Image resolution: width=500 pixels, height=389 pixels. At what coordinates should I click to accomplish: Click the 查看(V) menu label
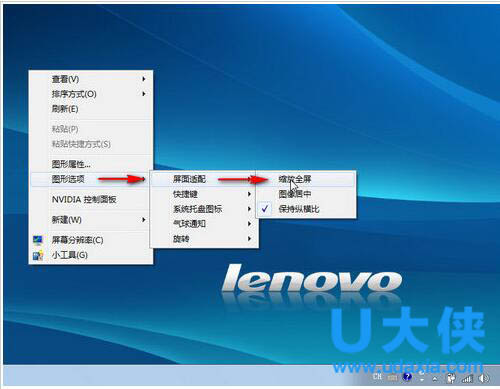(65, 79)
